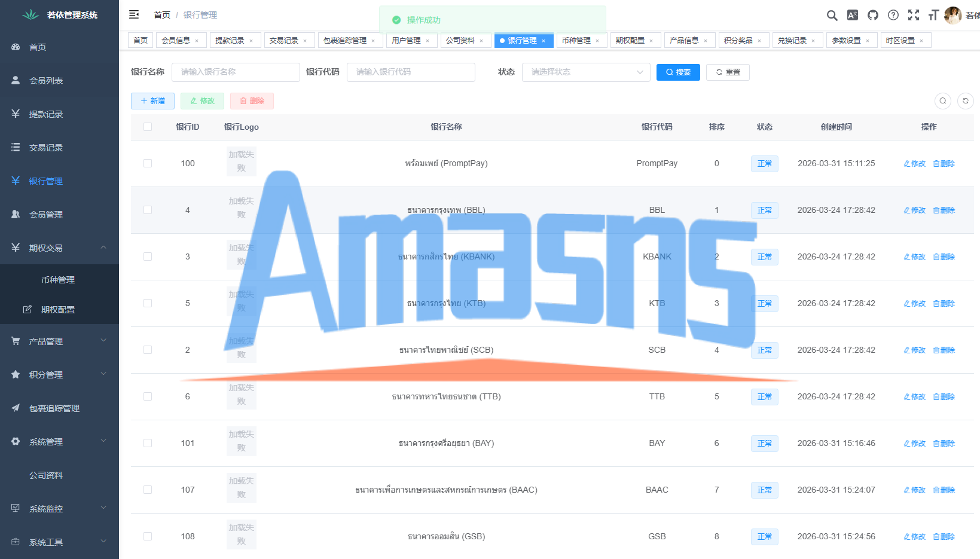The image size is (980, 559).
Task: Tick the checkbox for the GSB row
Action: 148,536
